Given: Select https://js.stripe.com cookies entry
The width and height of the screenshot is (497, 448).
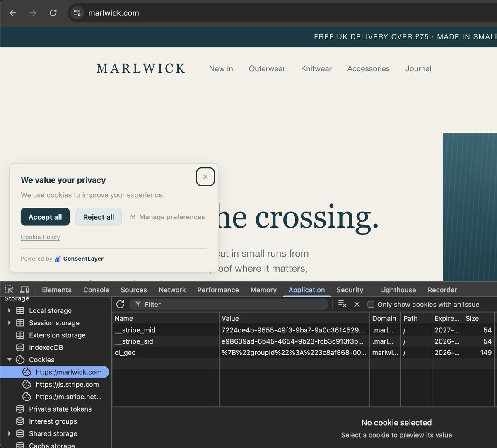Looking at the screenshot, I should click(x=67, y=385).
